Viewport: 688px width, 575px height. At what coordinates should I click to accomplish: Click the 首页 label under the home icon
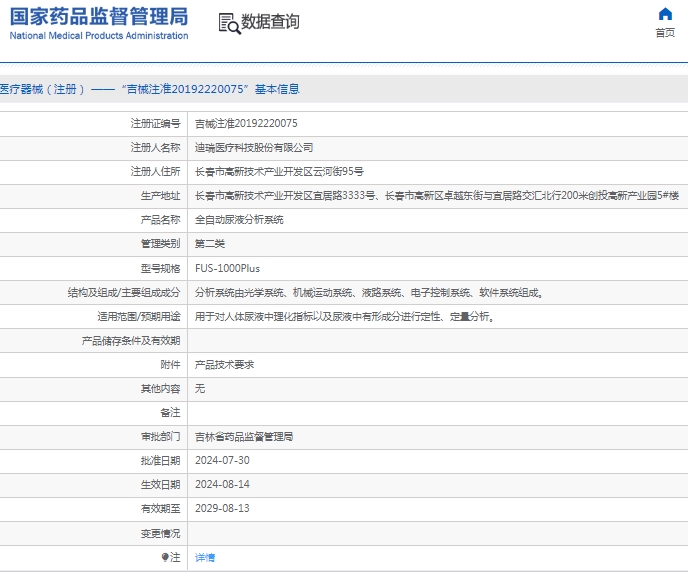click(x=665, y=33)
